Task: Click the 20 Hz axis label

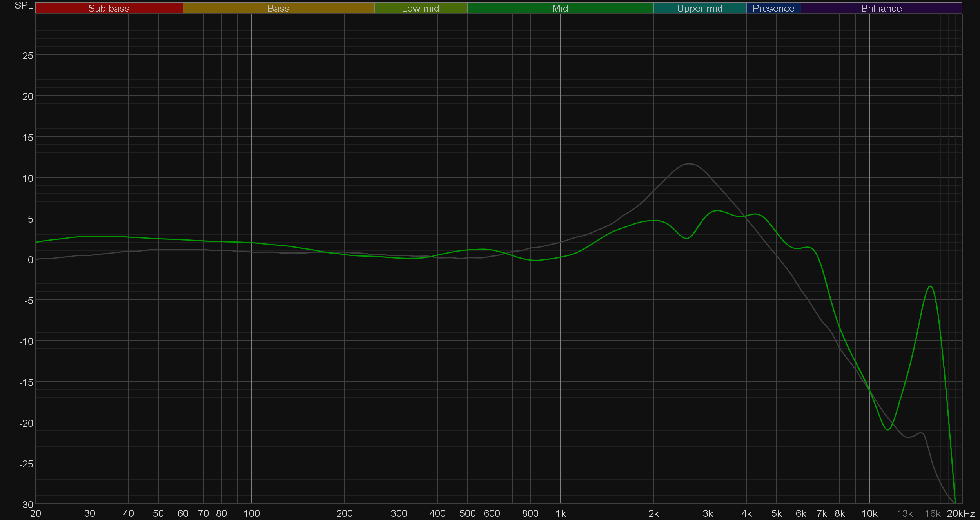Action: [36, 513]
